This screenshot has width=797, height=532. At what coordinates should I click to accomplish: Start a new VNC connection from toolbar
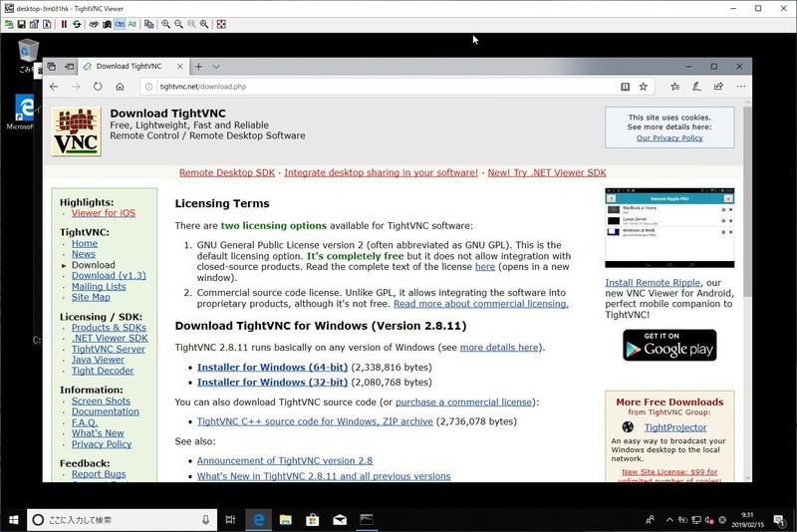tap(9, 24)
